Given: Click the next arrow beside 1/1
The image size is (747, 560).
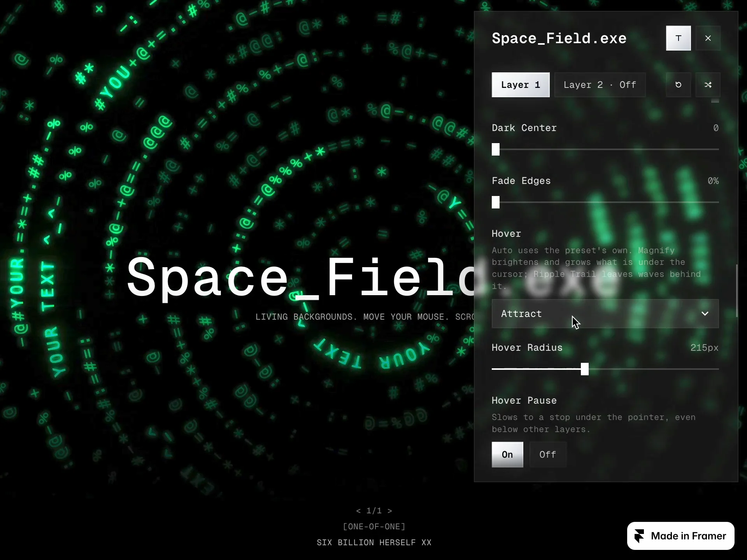Looking at the screenshot, I should point(389,511).
